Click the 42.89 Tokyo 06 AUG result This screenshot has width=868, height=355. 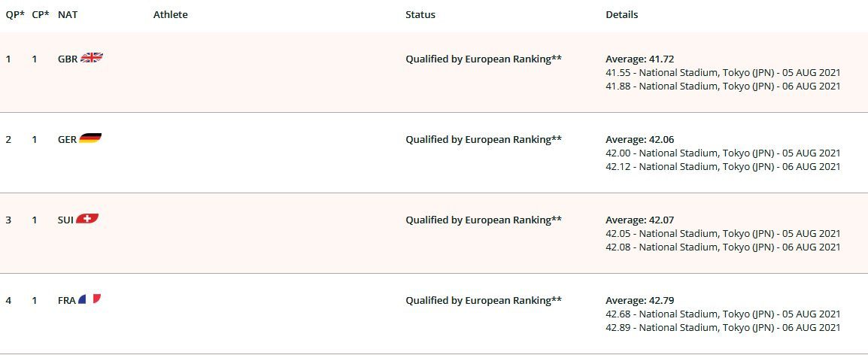723,327
